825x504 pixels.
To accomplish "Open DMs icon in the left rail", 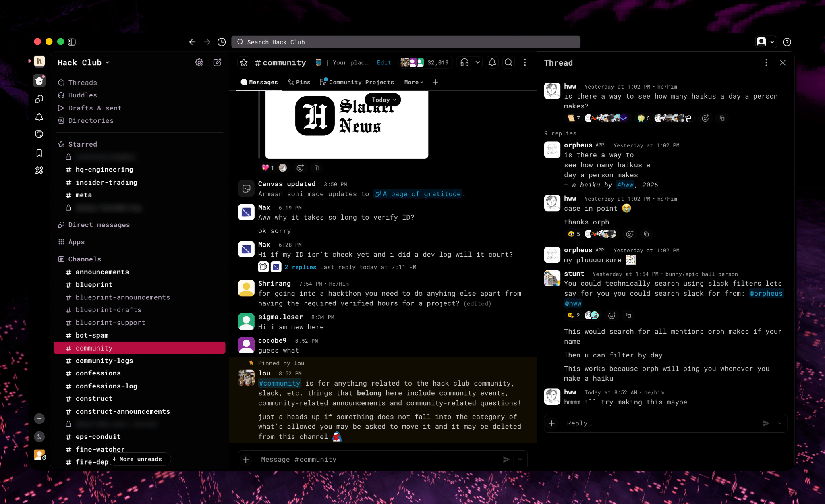I will pos(39,99).
